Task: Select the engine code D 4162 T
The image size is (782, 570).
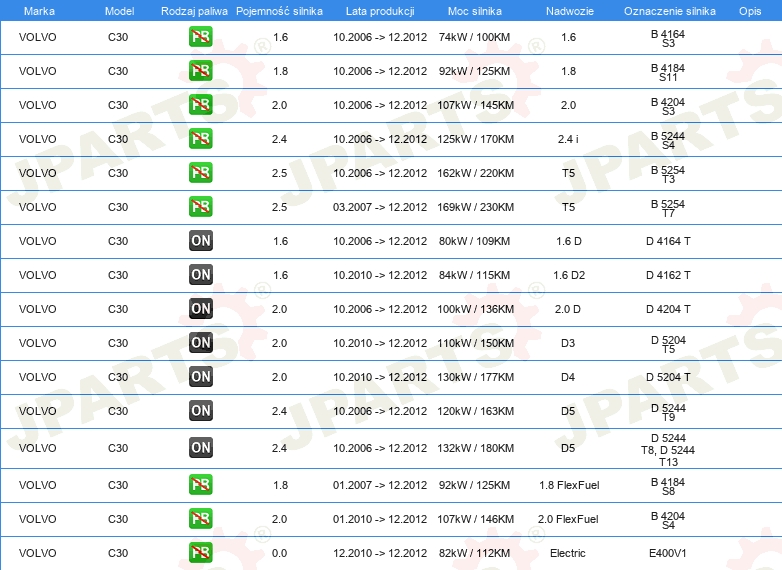Action: 668,275
